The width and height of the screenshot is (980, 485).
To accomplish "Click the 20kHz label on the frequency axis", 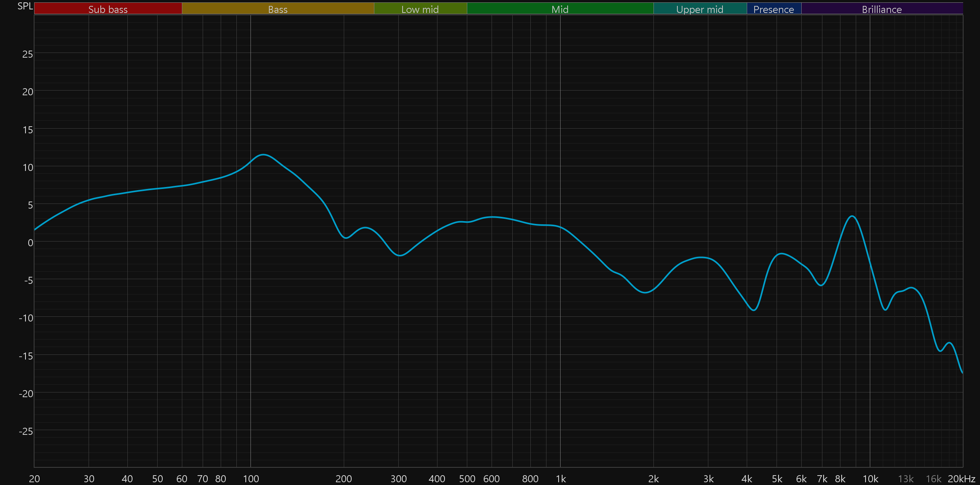I will pyautogui.click(x=961, y=479).
